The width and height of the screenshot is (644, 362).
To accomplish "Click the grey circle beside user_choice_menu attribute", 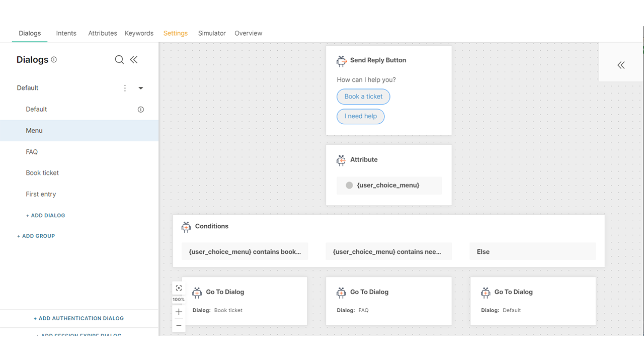I will [x=349, y=186].
